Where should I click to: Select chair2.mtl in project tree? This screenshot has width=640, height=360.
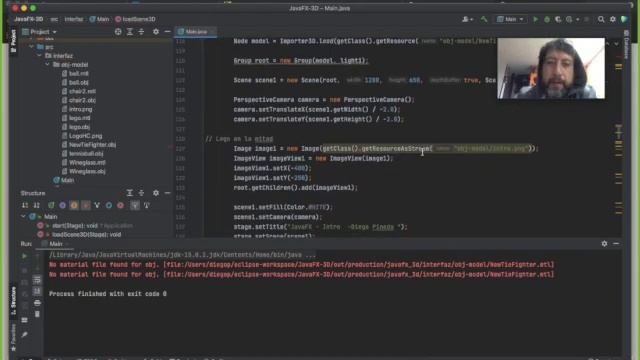click(x=79, y=91)
